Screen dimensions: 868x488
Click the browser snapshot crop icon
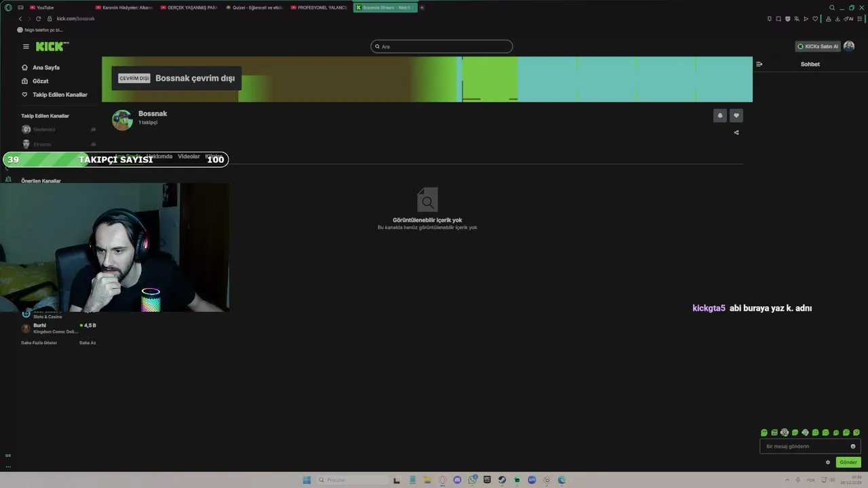click(x=778, y=18)
